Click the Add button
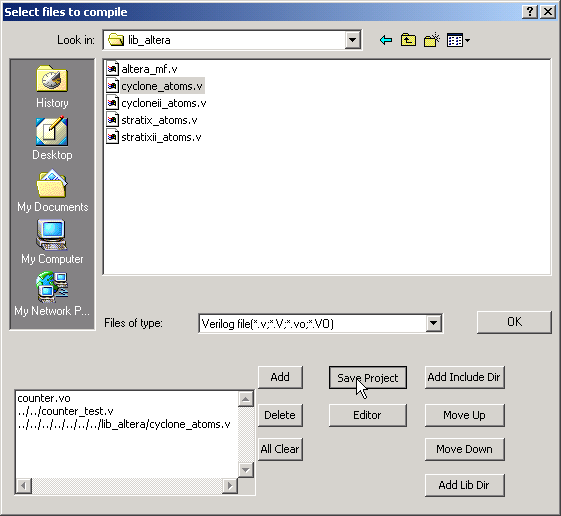 click(280, 377)
